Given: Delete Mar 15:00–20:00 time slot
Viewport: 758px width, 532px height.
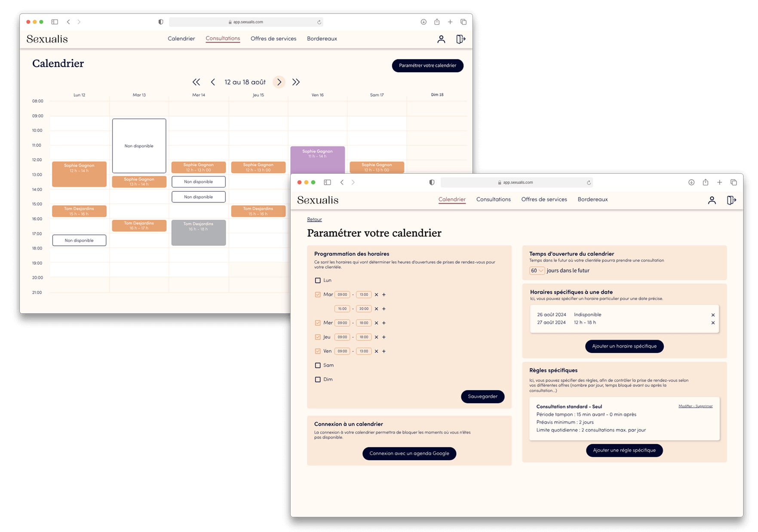Looking at the screenshot, I should click(x=376, y=309).
